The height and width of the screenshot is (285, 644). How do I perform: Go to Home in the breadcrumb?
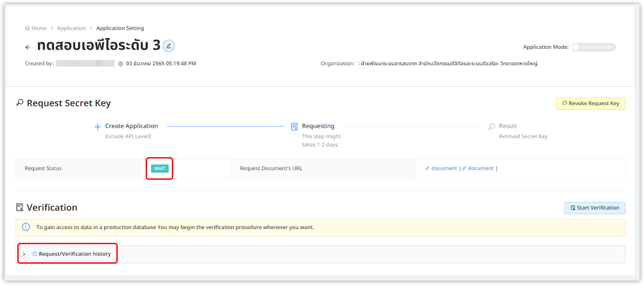pos(36,28)
